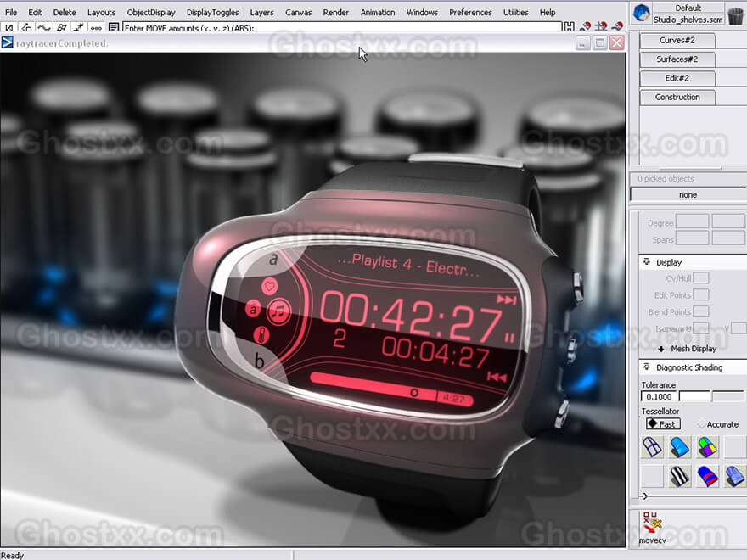Click the Default Studio_shelves.scm button
This screenshot has width=747, height=560.
click(x=688, y=14)
